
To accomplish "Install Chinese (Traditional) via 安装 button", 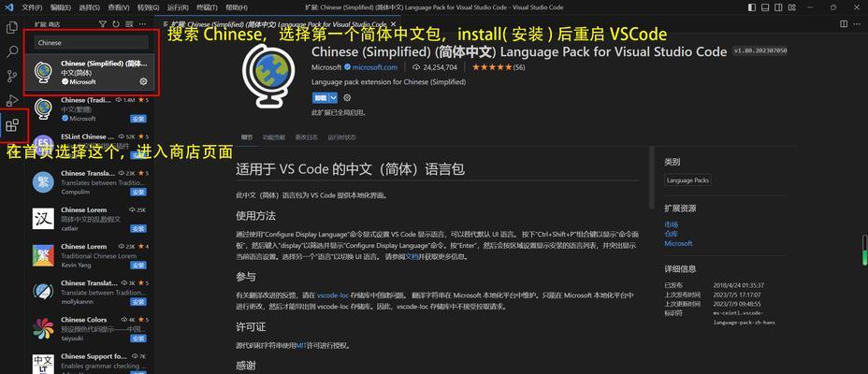I will point(137,119).
